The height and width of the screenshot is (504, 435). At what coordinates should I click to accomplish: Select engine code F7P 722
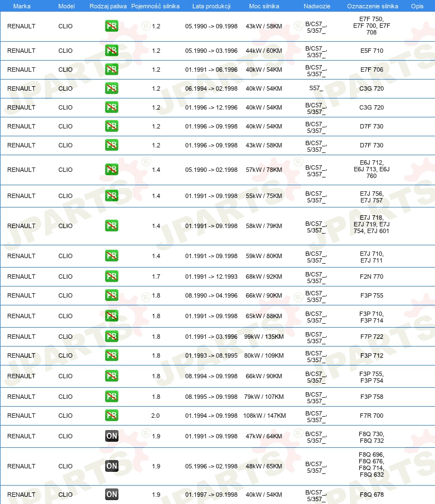point(372,337)
